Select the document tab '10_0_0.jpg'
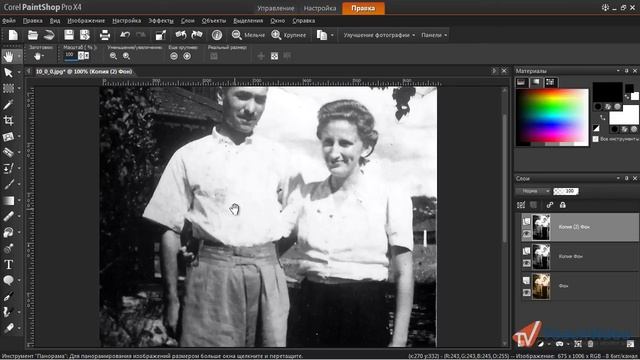640x360 pixels. point(84,71)
